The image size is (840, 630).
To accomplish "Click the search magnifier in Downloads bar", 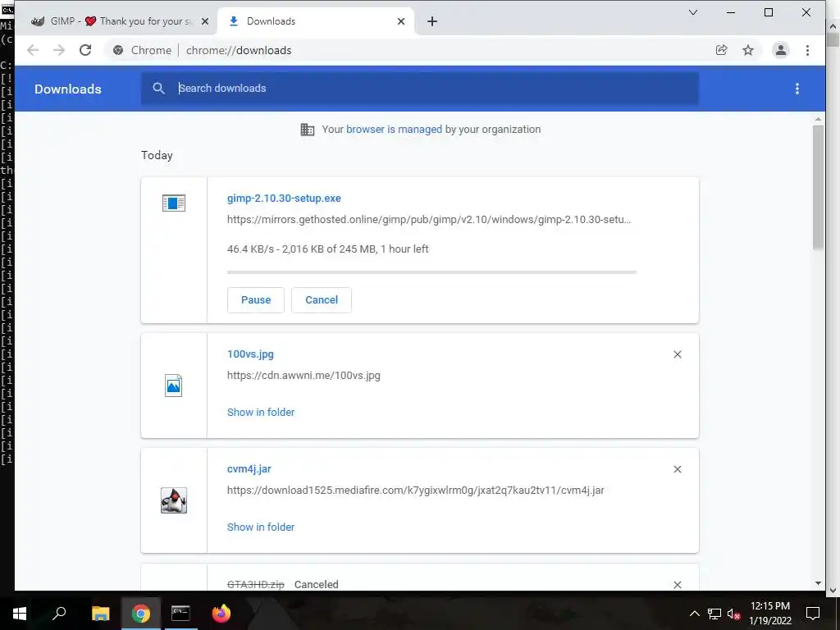I will (158, 89).
